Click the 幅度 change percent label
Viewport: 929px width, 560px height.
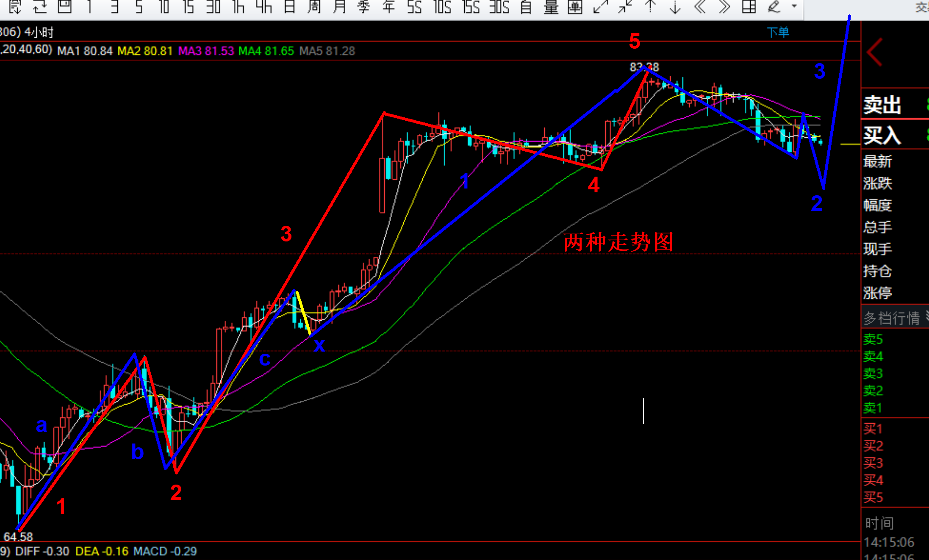point(878,205)
